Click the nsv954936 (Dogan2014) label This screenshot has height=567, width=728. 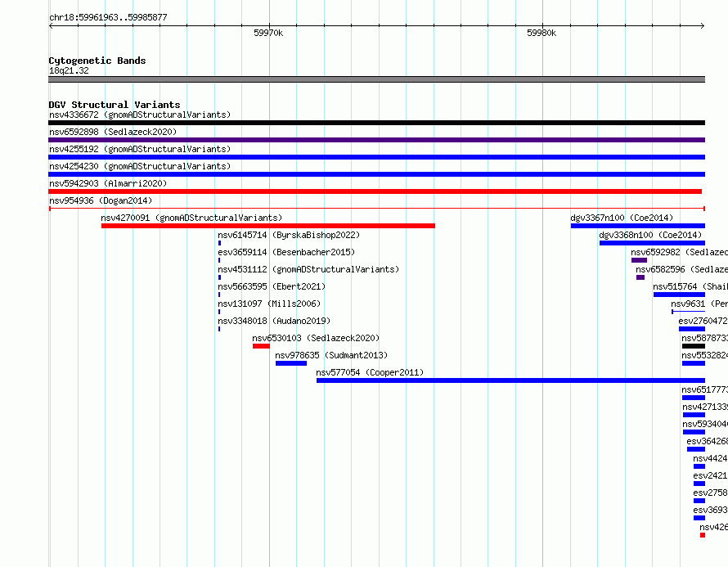click(101, 200)
